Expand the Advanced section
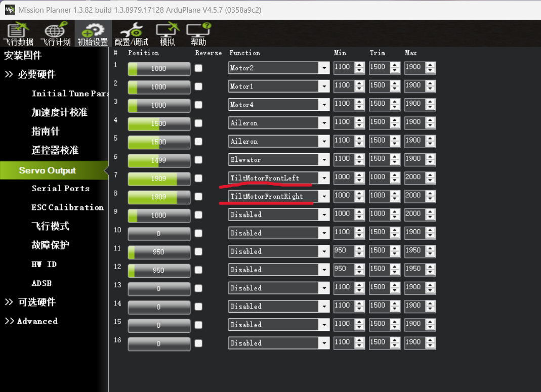Screen dimensions: 541x392 pos(31,321)
